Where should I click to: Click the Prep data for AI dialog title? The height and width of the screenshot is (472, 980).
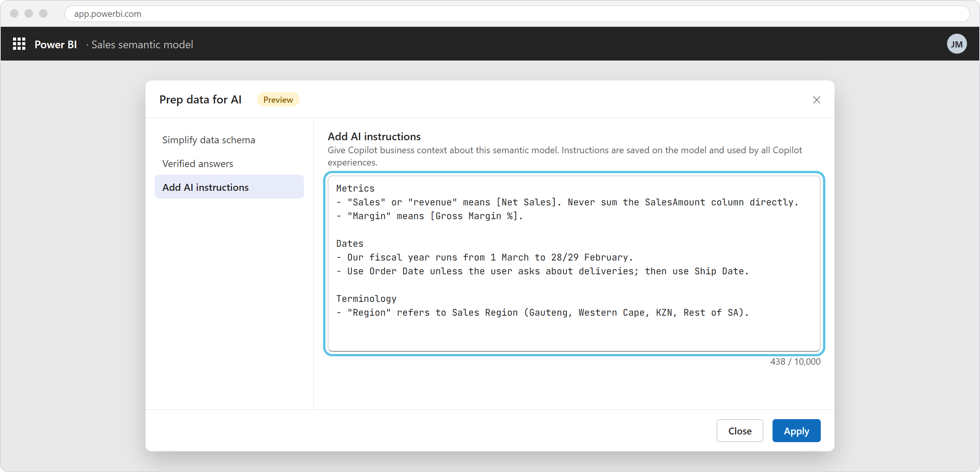pyautogui.click(x=200, y=100)
